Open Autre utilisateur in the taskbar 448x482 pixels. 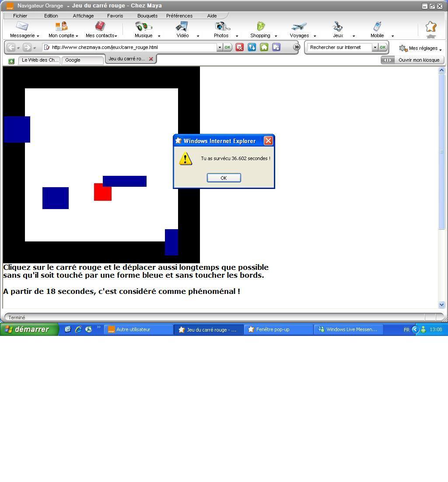click(138, 329)
